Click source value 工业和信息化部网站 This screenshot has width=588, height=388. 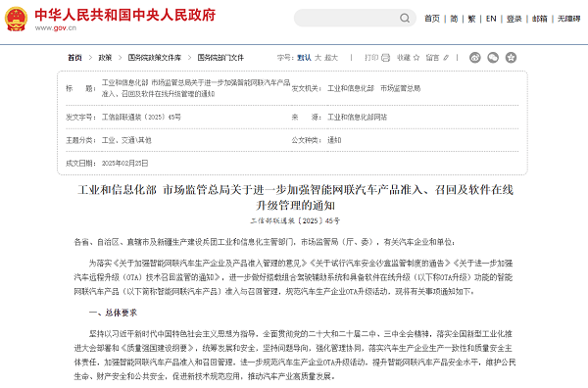pos(358,117)
